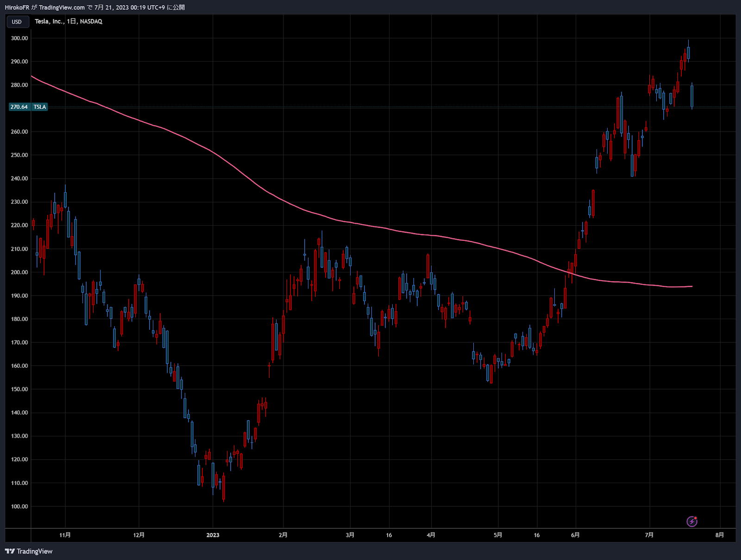Screen dimensions: 741x560
Task: Click the 2023 date axis label
Action: click(x=213, y=535)
